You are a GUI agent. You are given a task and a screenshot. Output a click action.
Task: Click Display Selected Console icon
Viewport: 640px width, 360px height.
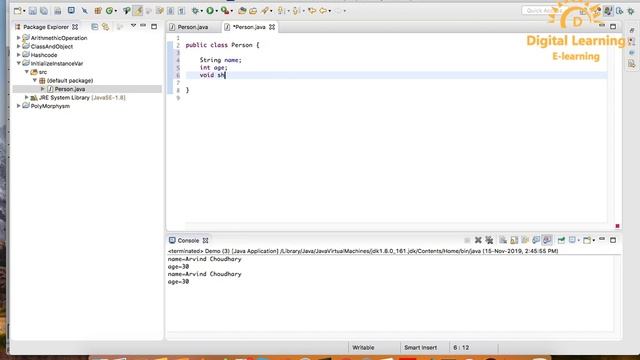572,240
